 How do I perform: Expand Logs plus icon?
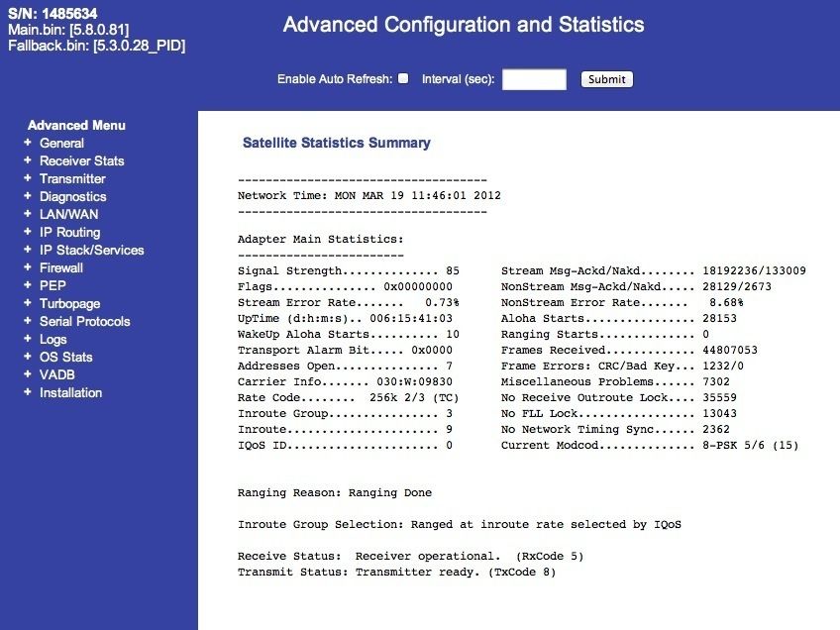pyautogui.click(x=28, y=339)
